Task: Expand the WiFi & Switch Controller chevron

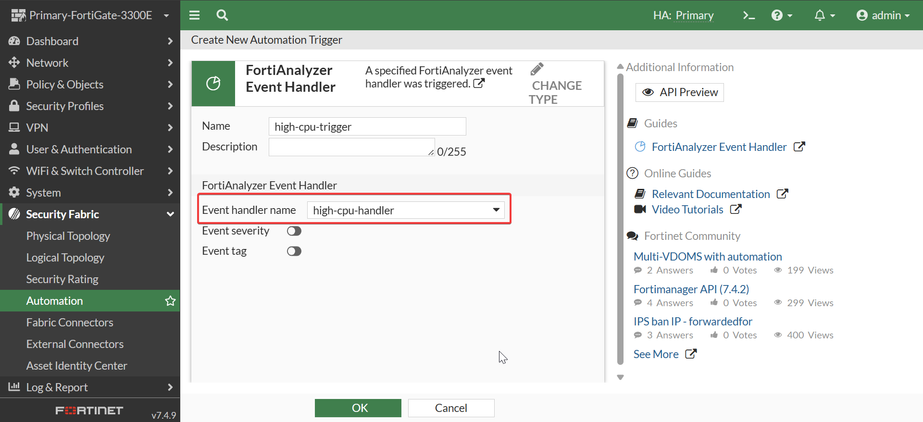Action: [170, 171]
